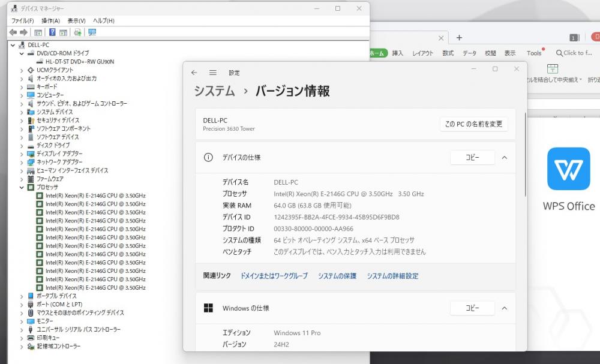Expand the 印刷キュー node

pos(22,338)
